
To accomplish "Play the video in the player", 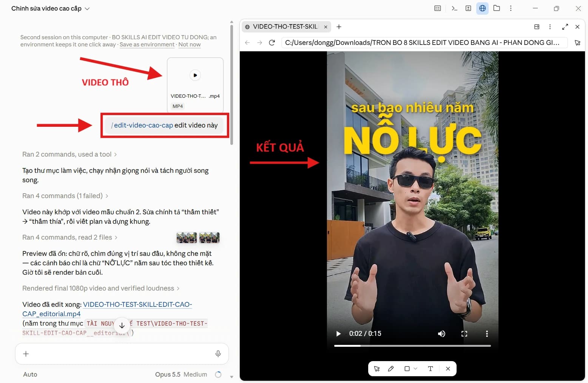I will (x=338, y=334).
